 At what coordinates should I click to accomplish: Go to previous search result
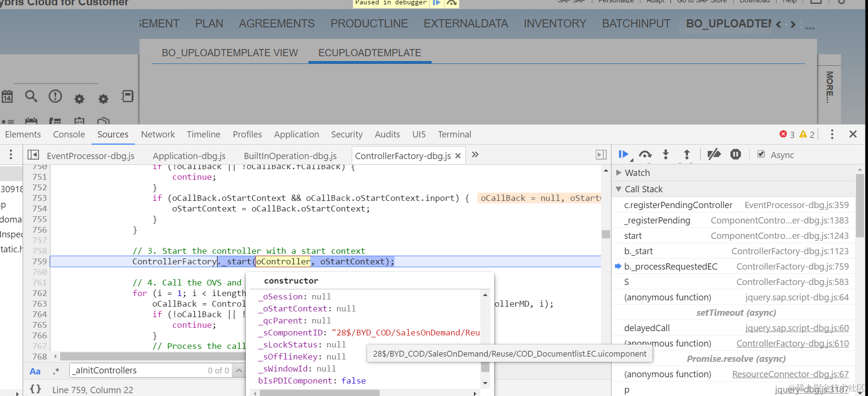point(239,371)
